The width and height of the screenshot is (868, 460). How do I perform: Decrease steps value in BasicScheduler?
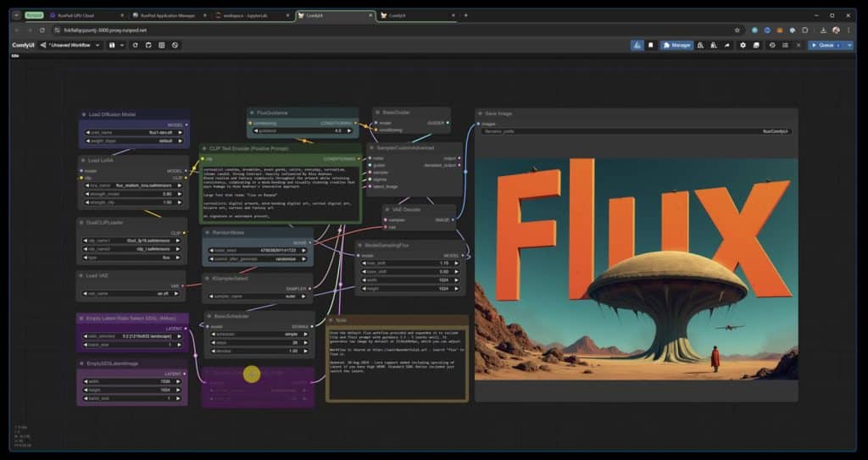pos(213,342)
